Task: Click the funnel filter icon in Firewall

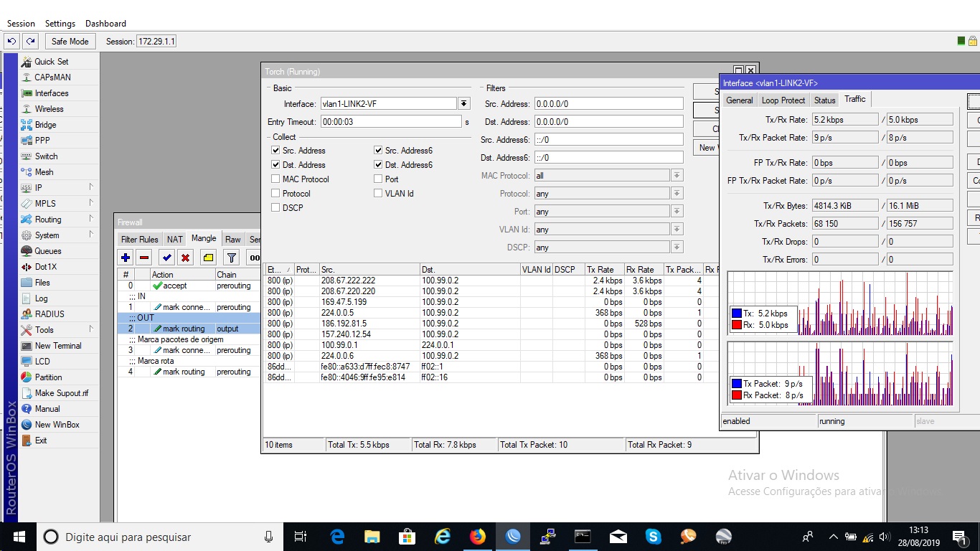Action: [x=231, y=258]
